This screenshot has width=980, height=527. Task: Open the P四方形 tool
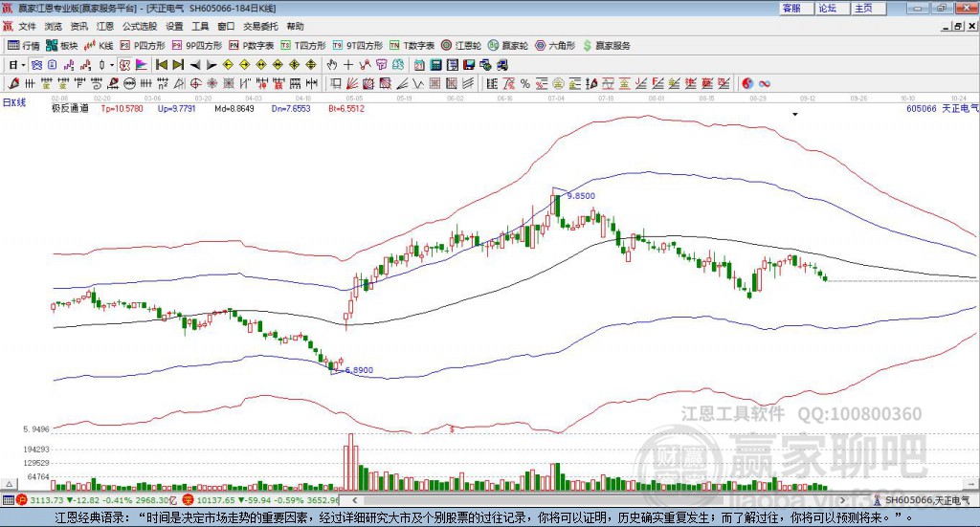pos(143,46)
